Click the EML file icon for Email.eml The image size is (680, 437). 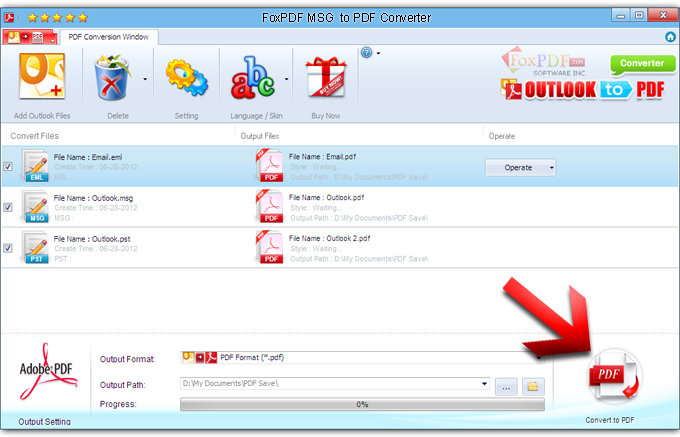click(x=35, y=166)
